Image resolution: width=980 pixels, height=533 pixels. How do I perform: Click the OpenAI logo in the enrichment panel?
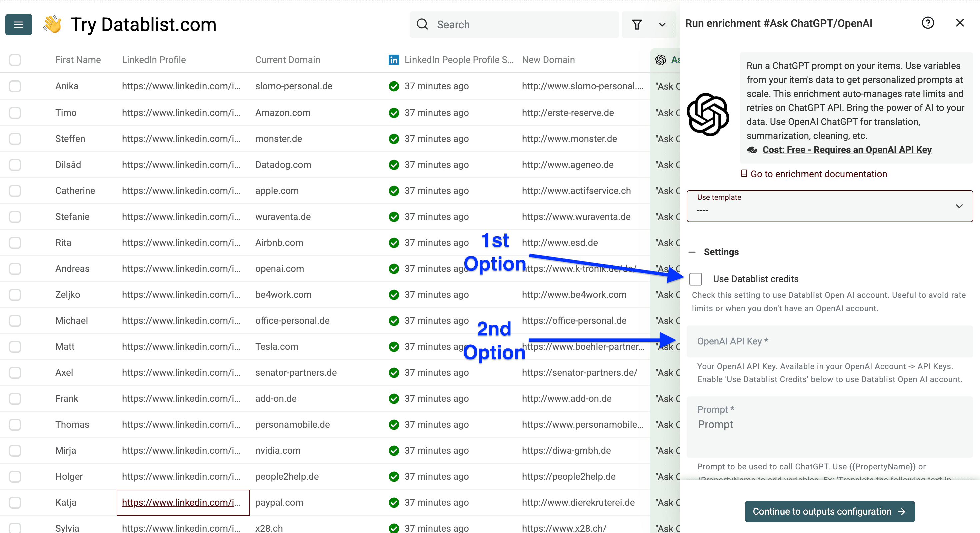click(x=708, y=115)
